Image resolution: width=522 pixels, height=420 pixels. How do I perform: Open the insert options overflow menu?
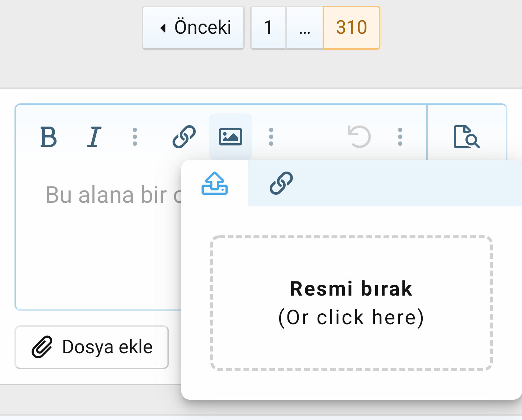click(271, 137)
